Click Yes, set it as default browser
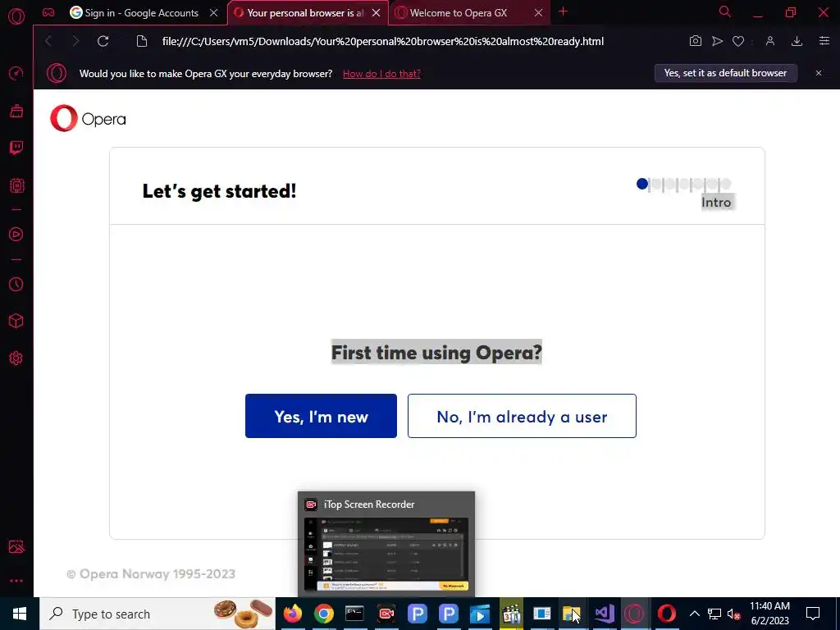The height and width of the screenshot is (630, 840). pyautogui.click(x=725, y=73)
